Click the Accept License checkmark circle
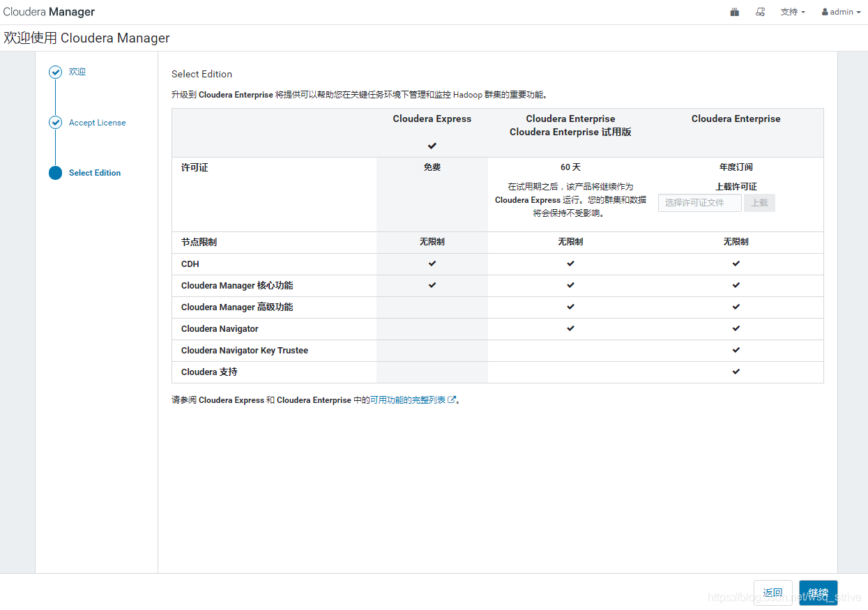Image resolution: width=868 pixels, height=610 pixels. (56, 123)
